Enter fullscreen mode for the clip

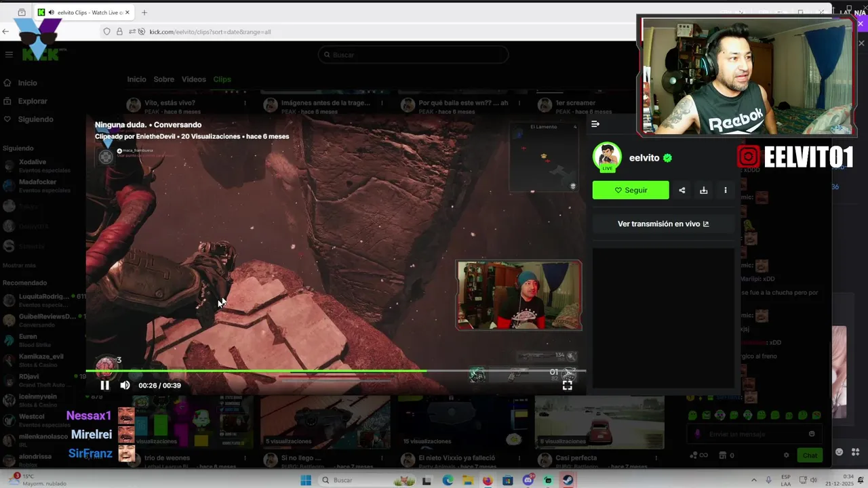pyautogui.click(x=568, y=385)
